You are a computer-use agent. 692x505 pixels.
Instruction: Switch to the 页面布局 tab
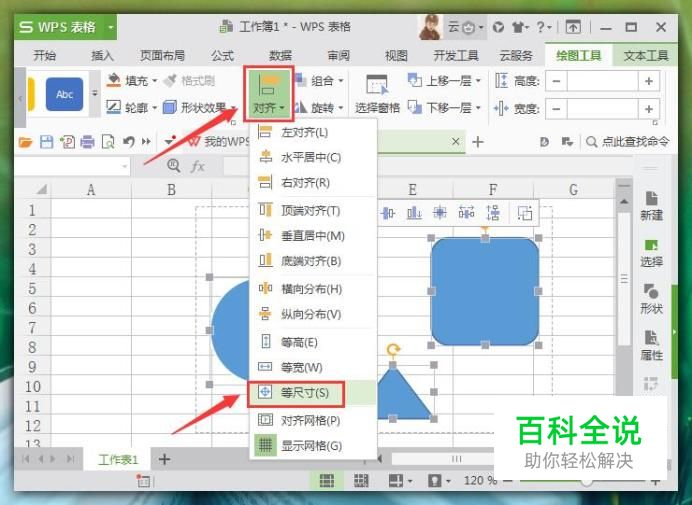pyautogui.click(x=162, y=56)
